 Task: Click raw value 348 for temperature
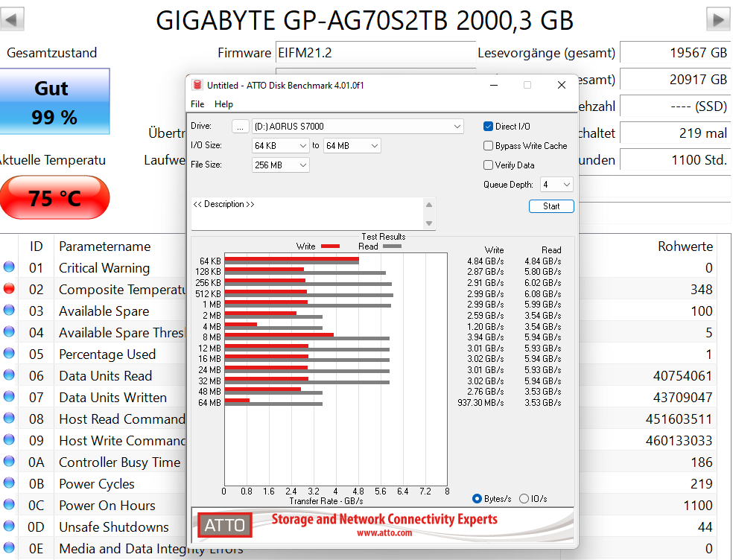(x=701, y=290)
